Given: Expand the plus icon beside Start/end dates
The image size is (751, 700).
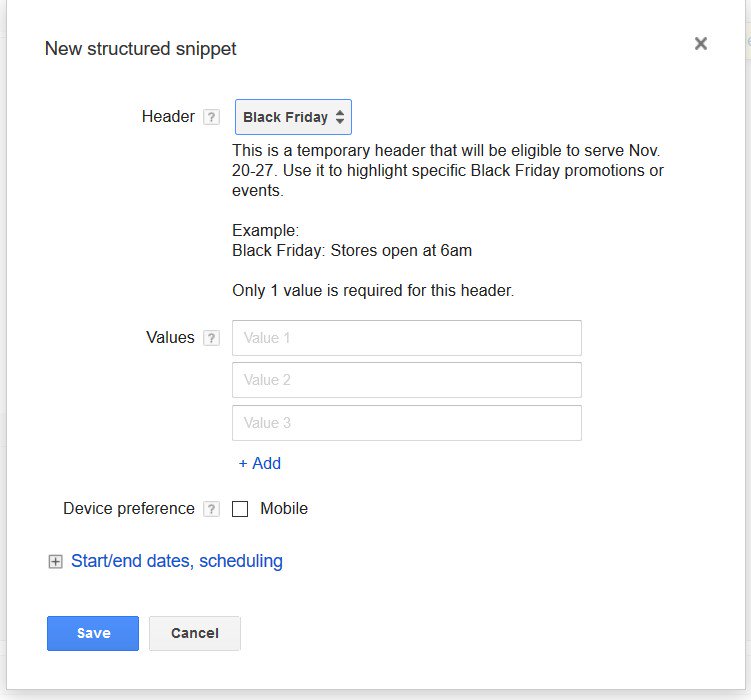Looking at the screenshot, I should point(56,561).
